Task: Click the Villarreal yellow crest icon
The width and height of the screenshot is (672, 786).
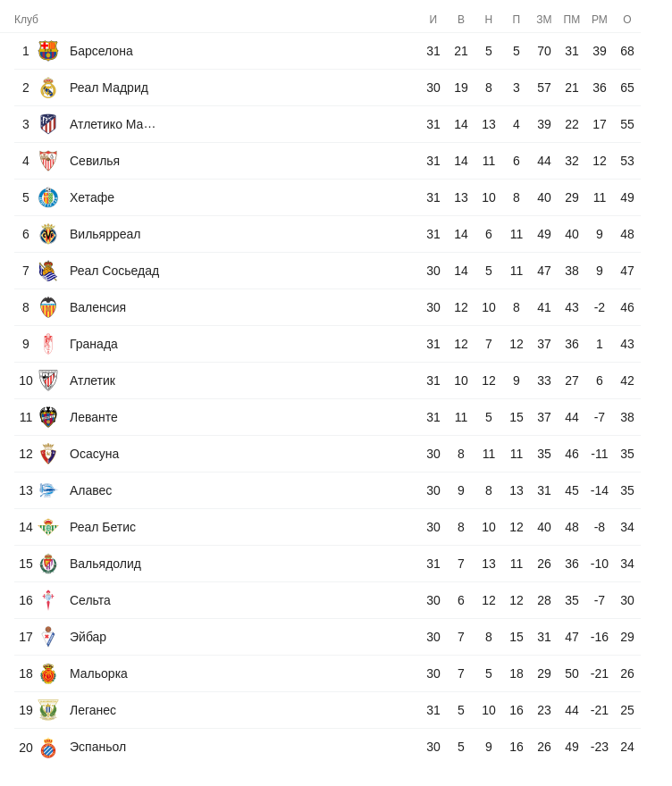Action: [48, 234]
